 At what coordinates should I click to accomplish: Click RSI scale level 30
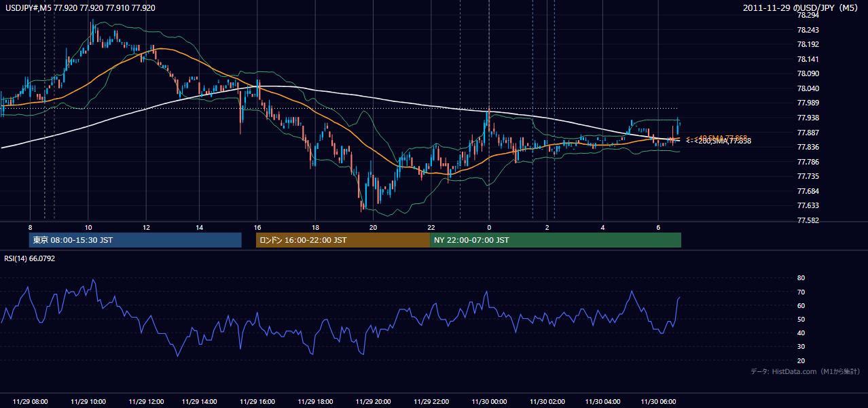[801, 347]
